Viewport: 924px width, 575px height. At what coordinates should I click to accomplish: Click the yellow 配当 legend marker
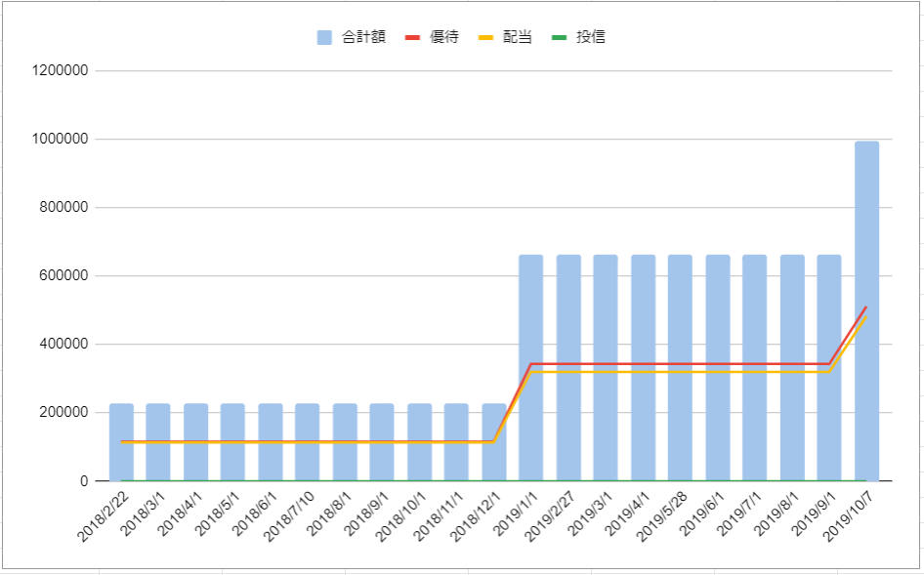(485, 37)
